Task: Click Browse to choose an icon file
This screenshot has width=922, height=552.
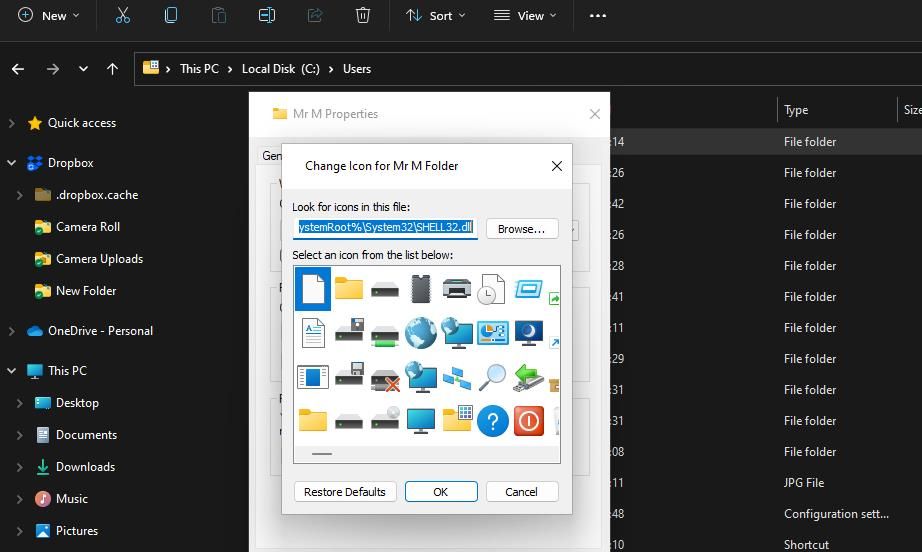Action: [x=522, y=229]
